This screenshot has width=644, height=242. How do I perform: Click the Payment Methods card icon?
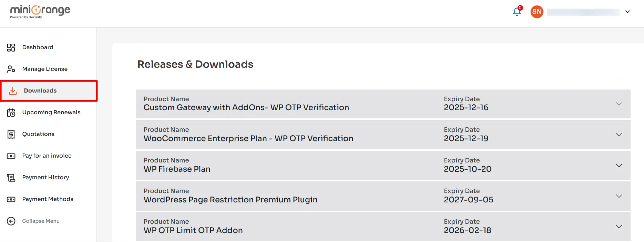click(11, 199)
